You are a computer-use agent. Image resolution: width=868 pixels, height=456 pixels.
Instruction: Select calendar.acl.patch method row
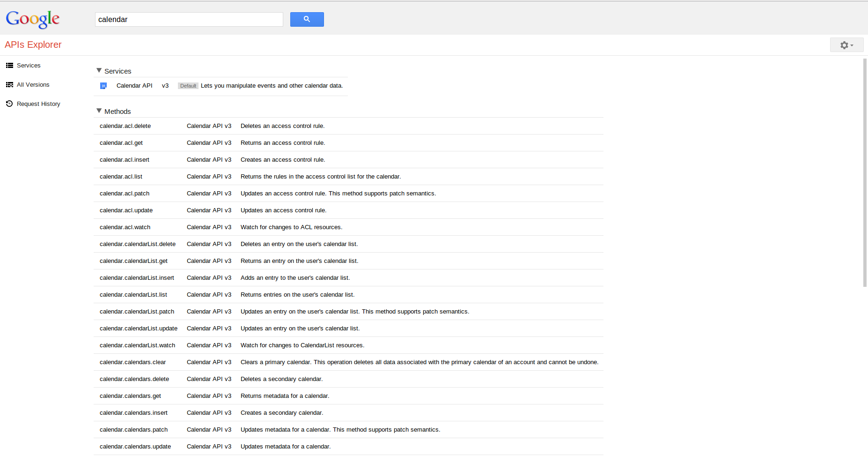coord(348,194)
